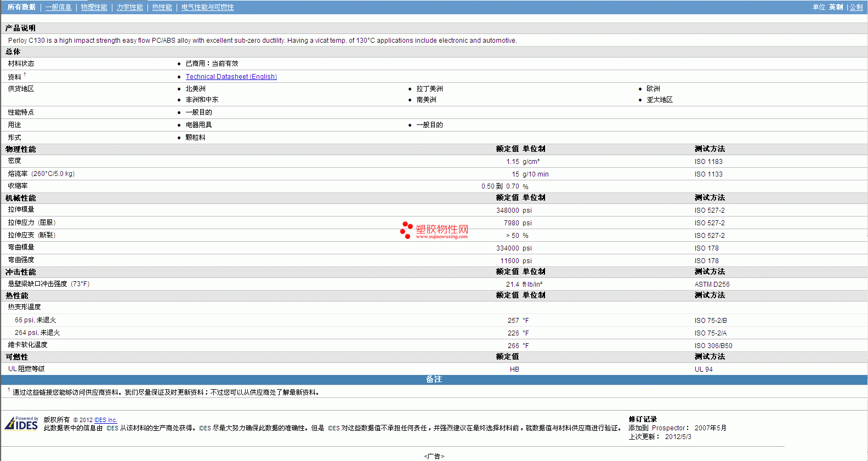
Task: Select the 英制 unit option
Action: click(x=836, y=7)
